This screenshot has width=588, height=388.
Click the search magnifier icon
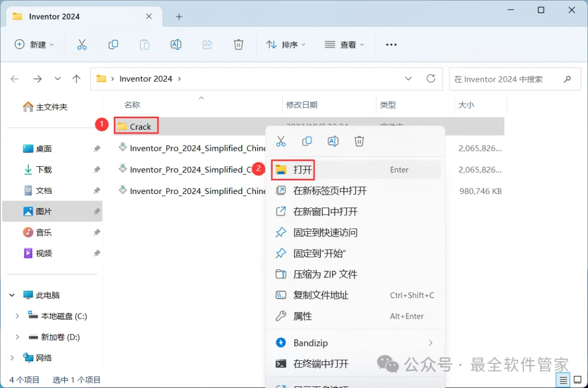(567, 79)
